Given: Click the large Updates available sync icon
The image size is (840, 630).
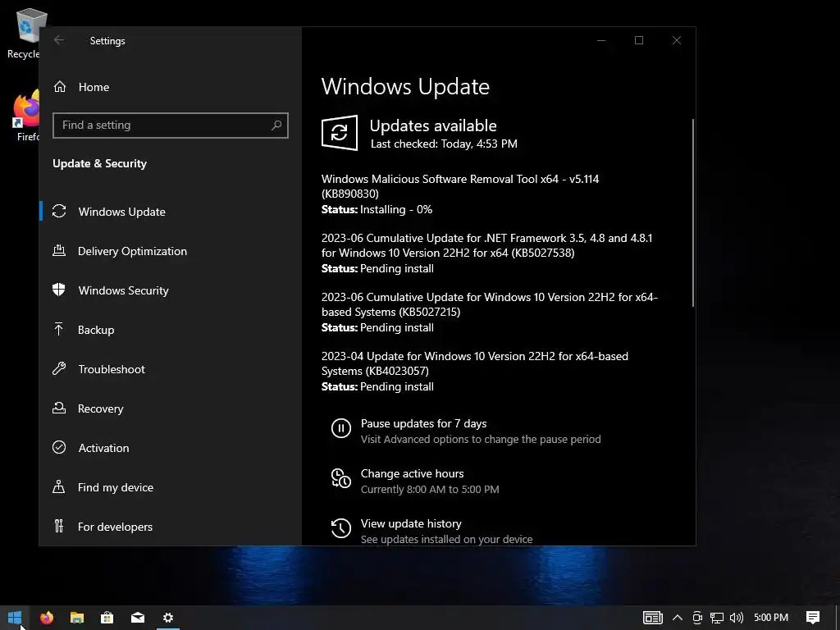Looking at the screenshot, I should 340,132.
